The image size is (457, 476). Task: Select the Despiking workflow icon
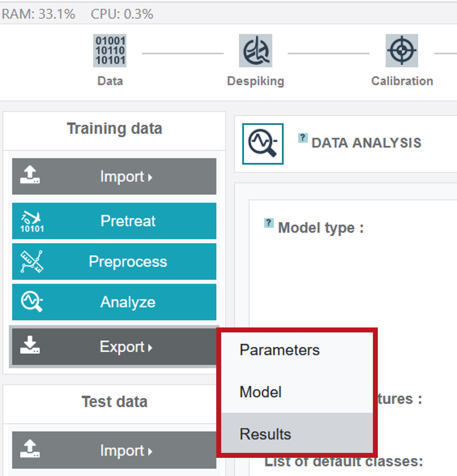[256, 50]
